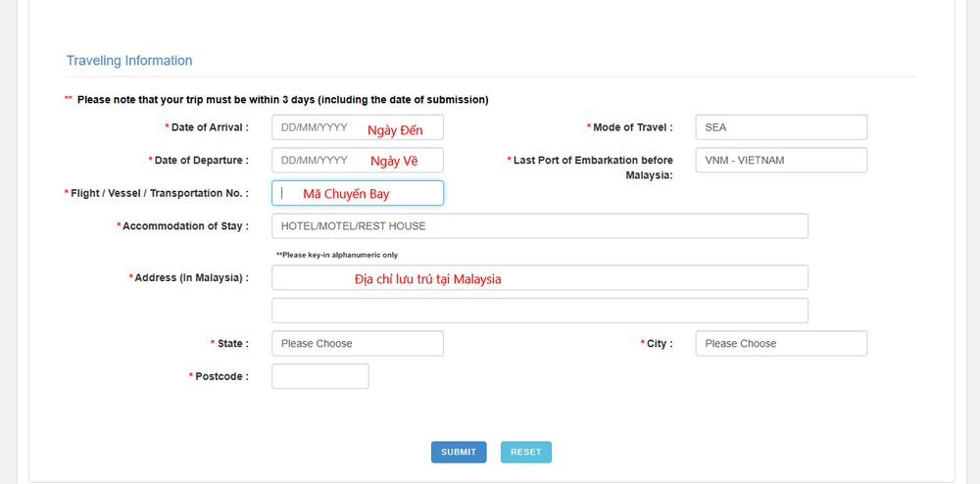This screenshot has height=484, width=980.
Task: Expand the Last Port of Embarkation dropdown
Action: pos(781,160)
